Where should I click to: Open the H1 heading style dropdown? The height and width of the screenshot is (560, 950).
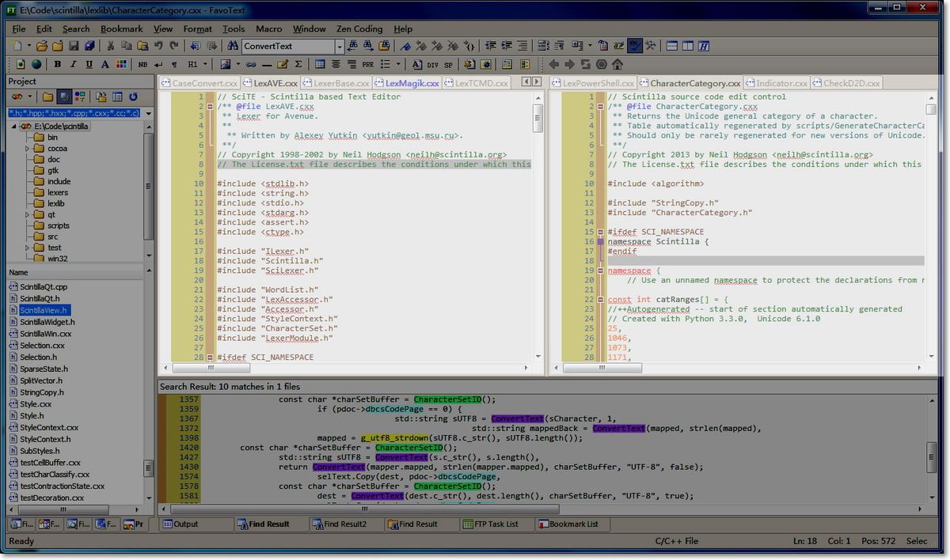pyautogui.click(x=204, y=64)
